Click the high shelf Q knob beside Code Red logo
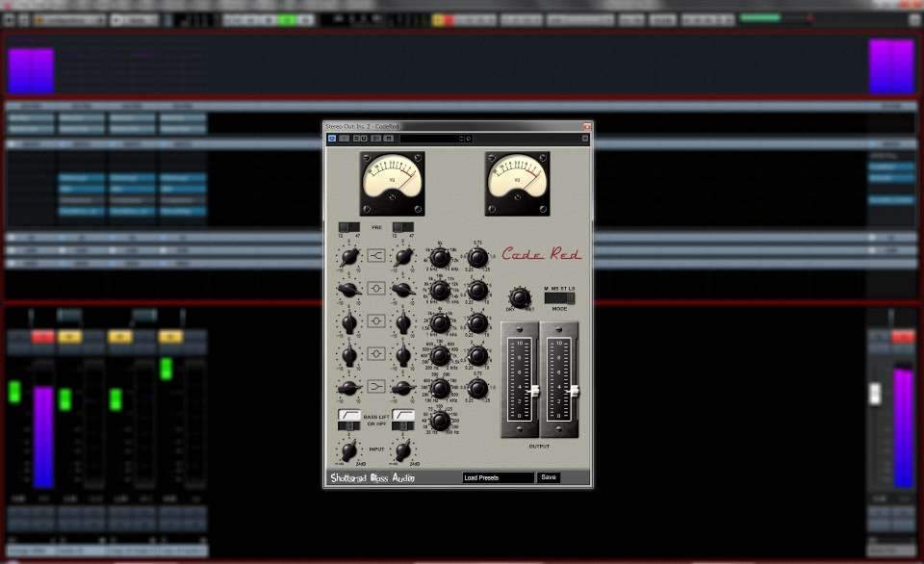The height and width of the screenshot is (564, 924). (x=477, y=258)
